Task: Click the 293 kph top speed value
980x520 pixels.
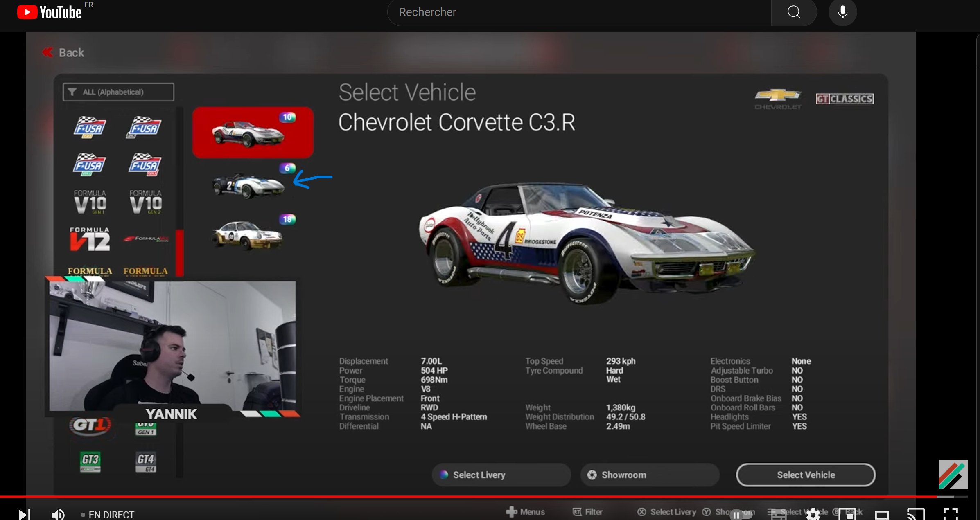Action: pos(621,361)
